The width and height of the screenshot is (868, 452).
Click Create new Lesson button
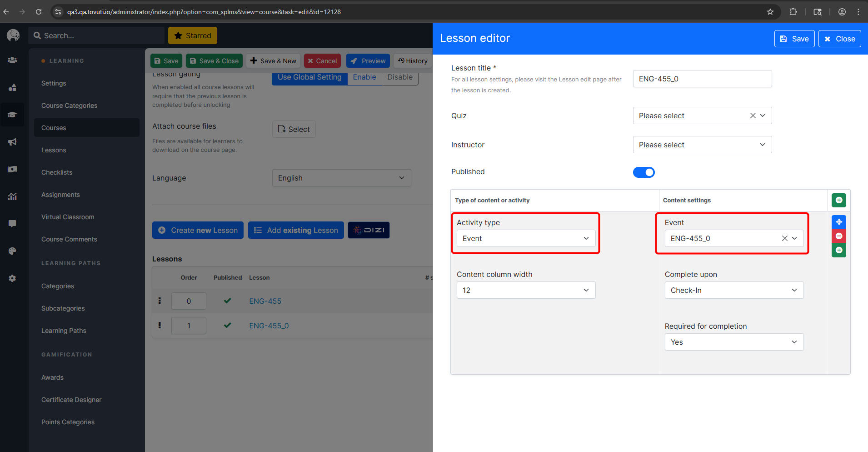click(198, 230)
